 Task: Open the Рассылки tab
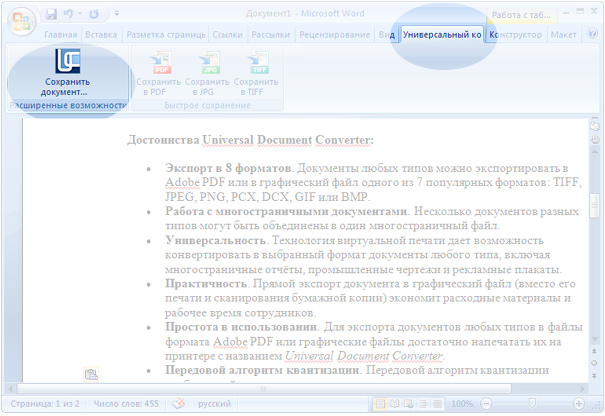click(270, 35)
